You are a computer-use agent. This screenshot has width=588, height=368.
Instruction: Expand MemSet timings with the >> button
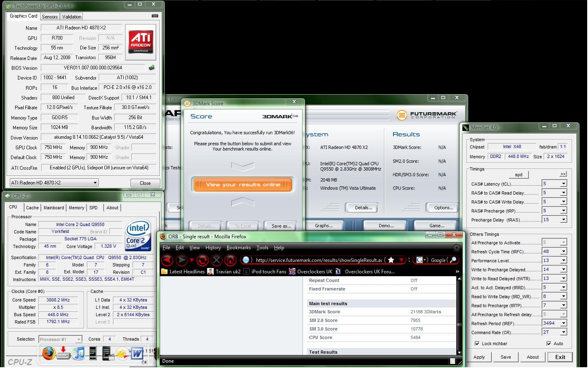tap(563, 174)
